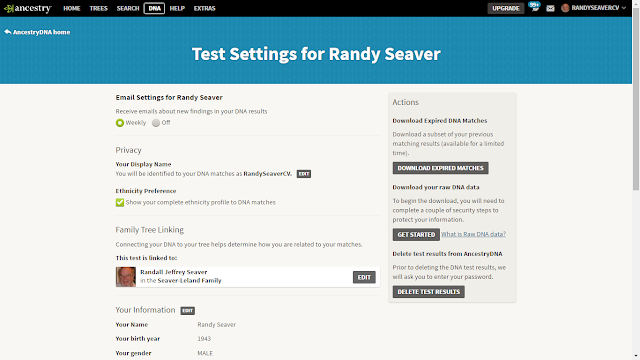The width and height of the screenshot is (640, 360).
Task: Open the Search menu
Action: click(128, 8)
